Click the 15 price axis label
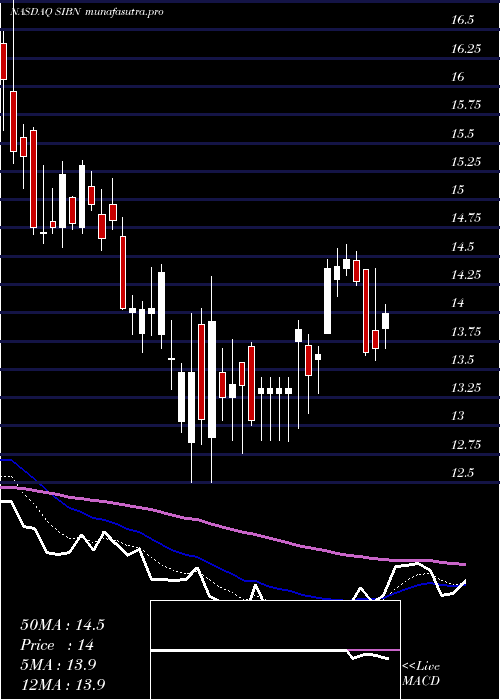 [x=458, y=190]
